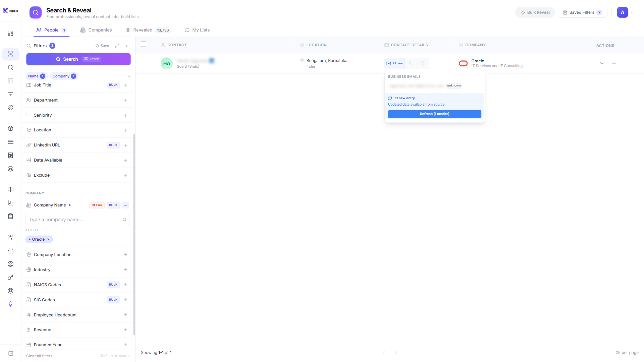Remove the Oracle company chip

(48, 239)
